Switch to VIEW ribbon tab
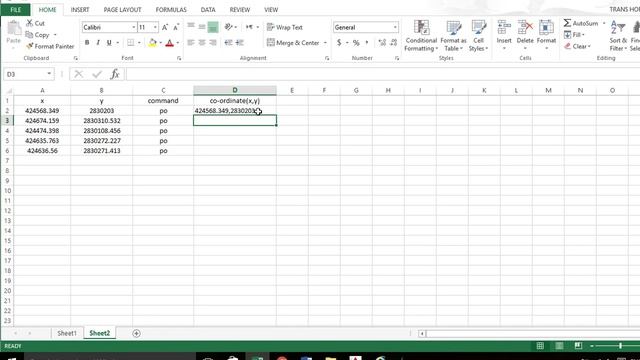The height and width of the screenshot is (360, 640). pos(271,9)
